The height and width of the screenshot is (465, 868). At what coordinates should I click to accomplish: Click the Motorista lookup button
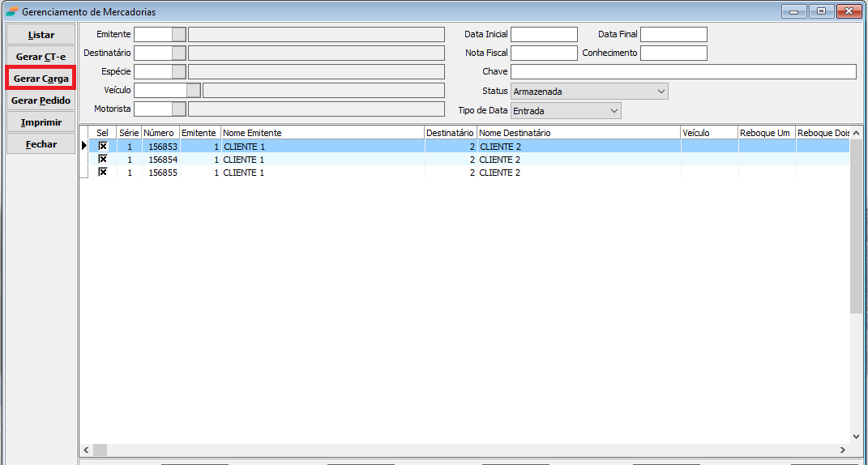click(x=178, y=109)
